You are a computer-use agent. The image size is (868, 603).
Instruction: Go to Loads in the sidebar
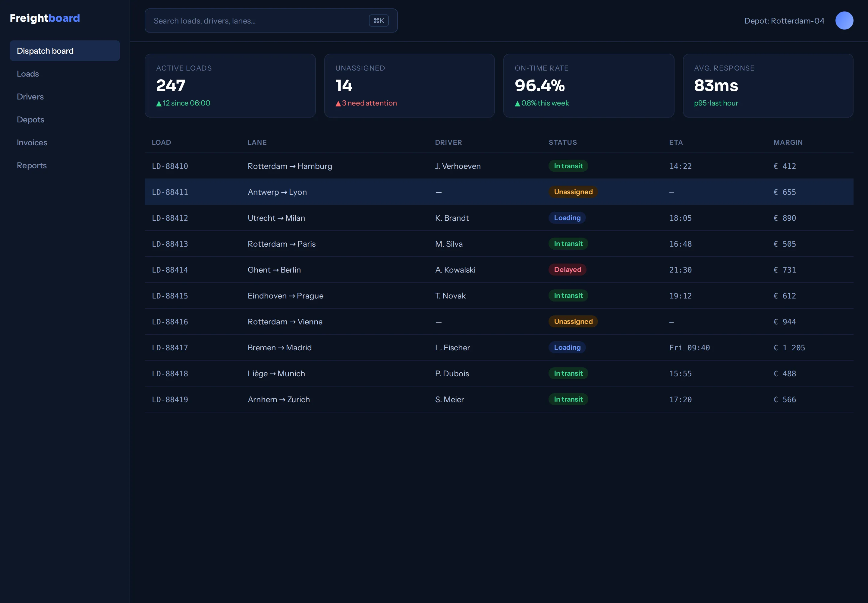coord(64,74)
